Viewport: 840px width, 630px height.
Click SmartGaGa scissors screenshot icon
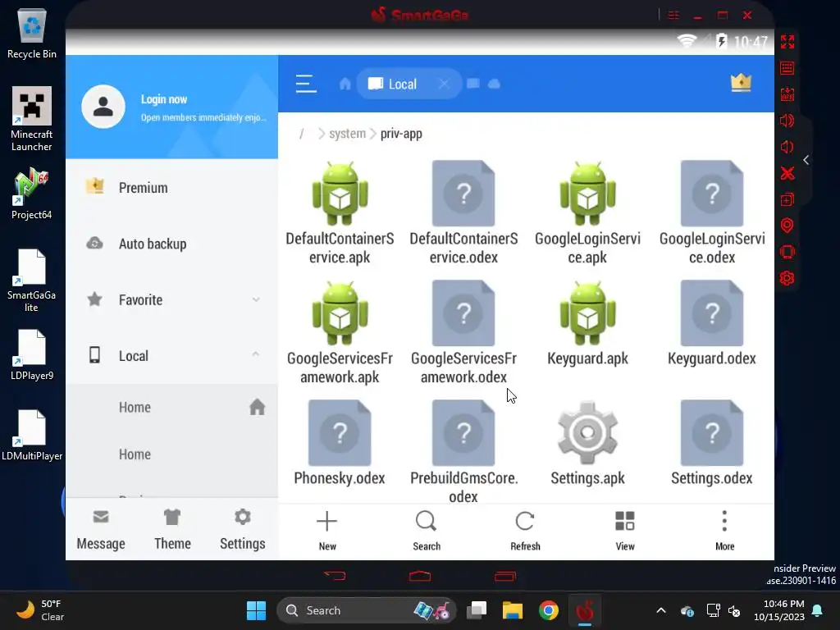[787, 173]
